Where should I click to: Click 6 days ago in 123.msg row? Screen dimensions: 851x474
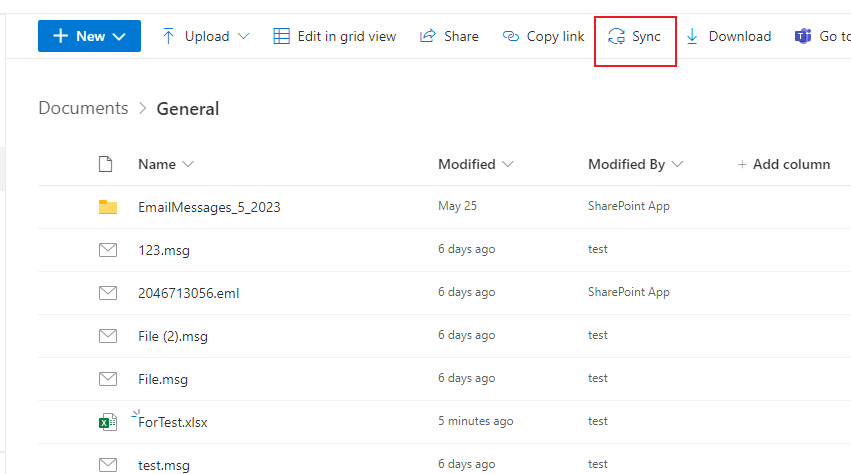click(x=466, y=249)
